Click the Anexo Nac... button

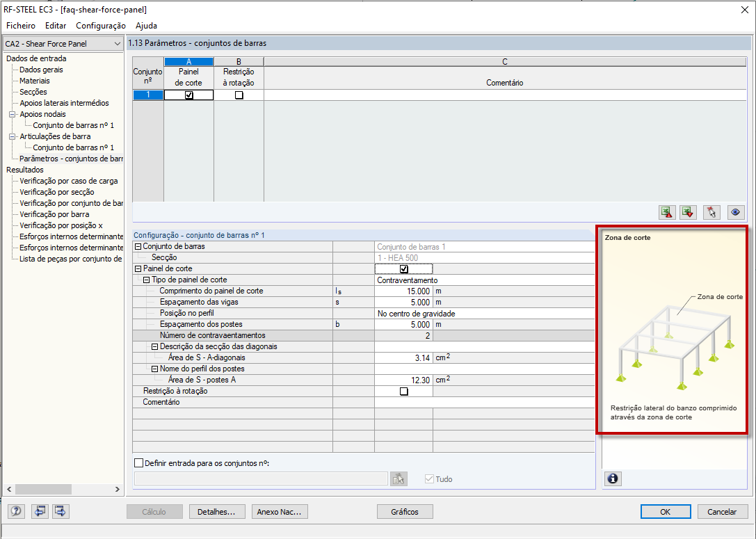pyautogui.click(x=280, y=511)
